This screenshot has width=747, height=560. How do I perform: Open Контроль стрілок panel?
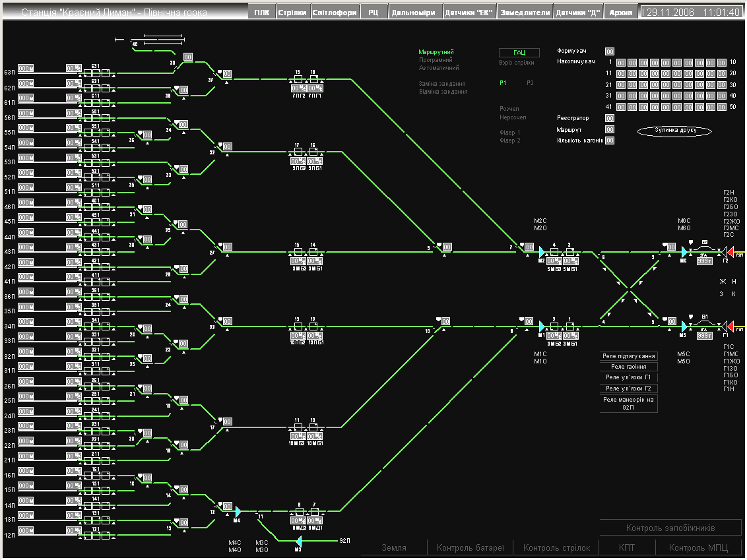pos(556,548)
